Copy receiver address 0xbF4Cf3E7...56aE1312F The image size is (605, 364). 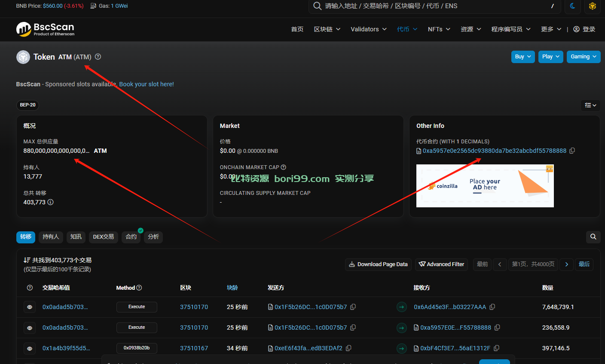pyautogui.click(x=496, y=348)
